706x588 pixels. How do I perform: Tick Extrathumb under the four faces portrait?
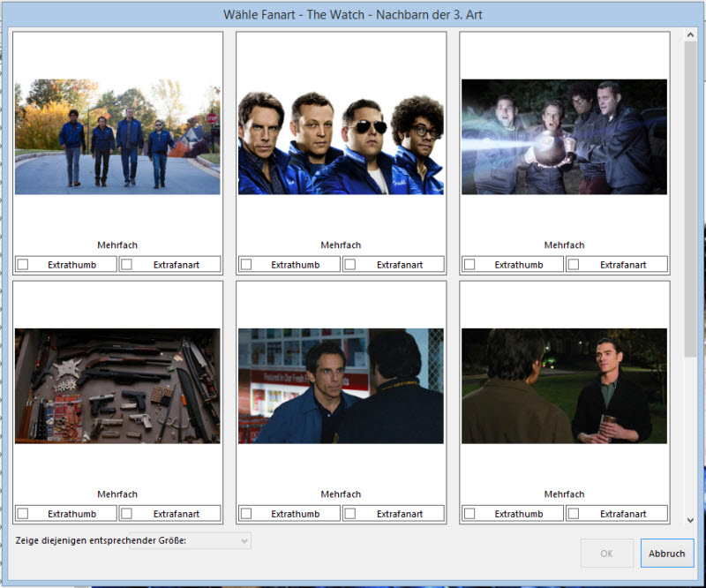pyautogui.click(x=246, y=264)
